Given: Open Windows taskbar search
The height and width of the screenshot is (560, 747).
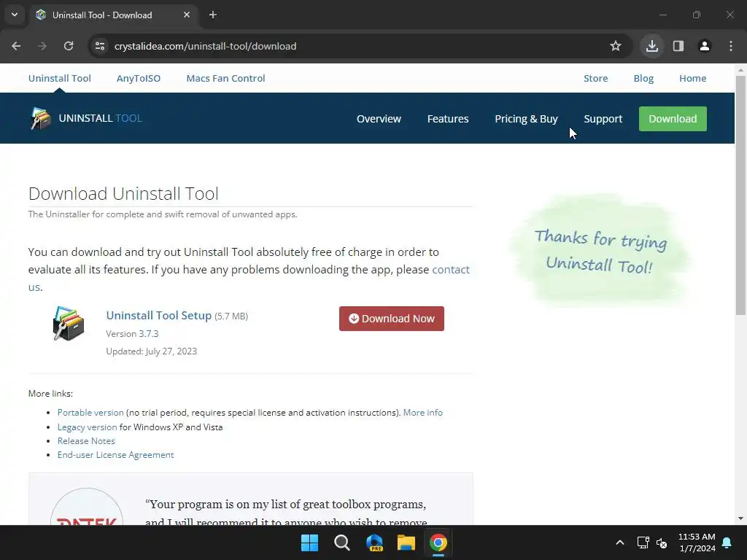Looking at the screenshot, I should (342, 542).
